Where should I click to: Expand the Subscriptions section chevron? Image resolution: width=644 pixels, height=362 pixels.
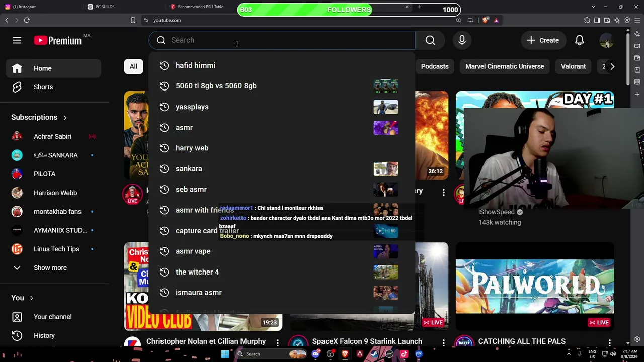65,117
